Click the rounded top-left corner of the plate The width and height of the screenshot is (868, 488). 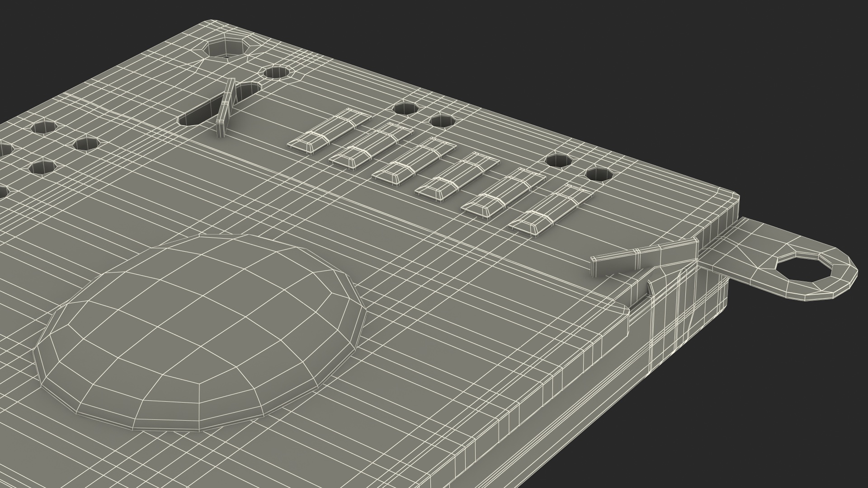click(x=212, y=23)
